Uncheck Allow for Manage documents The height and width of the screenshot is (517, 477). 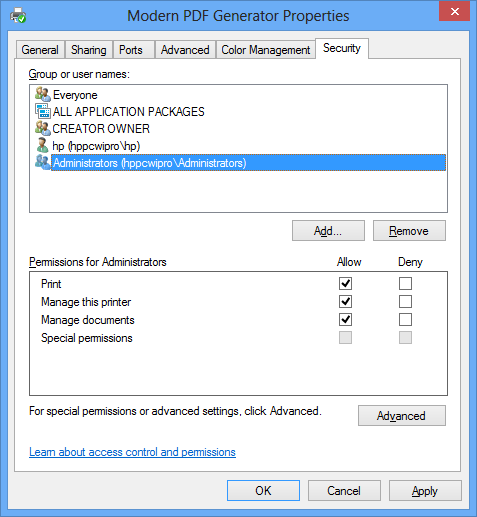click(345, 319)
